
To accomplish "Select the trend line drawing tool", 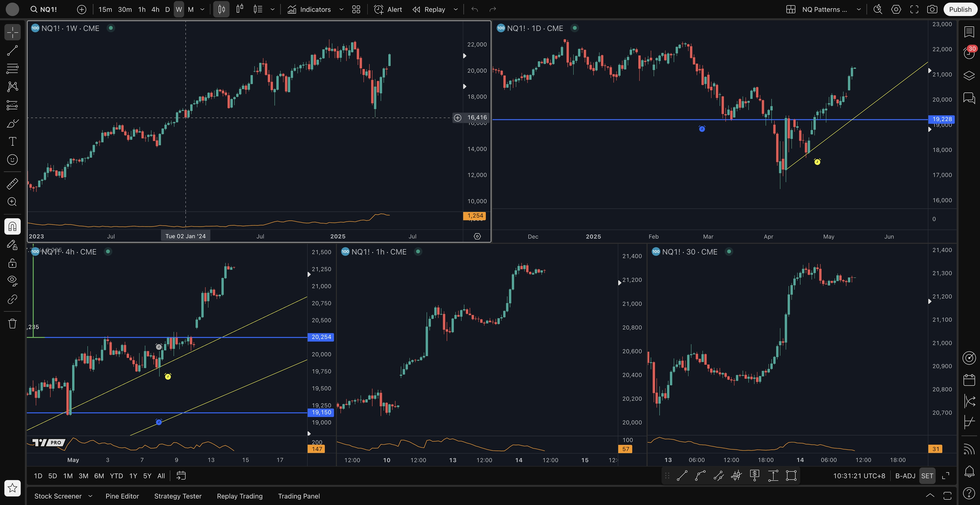I will (12, 51).
